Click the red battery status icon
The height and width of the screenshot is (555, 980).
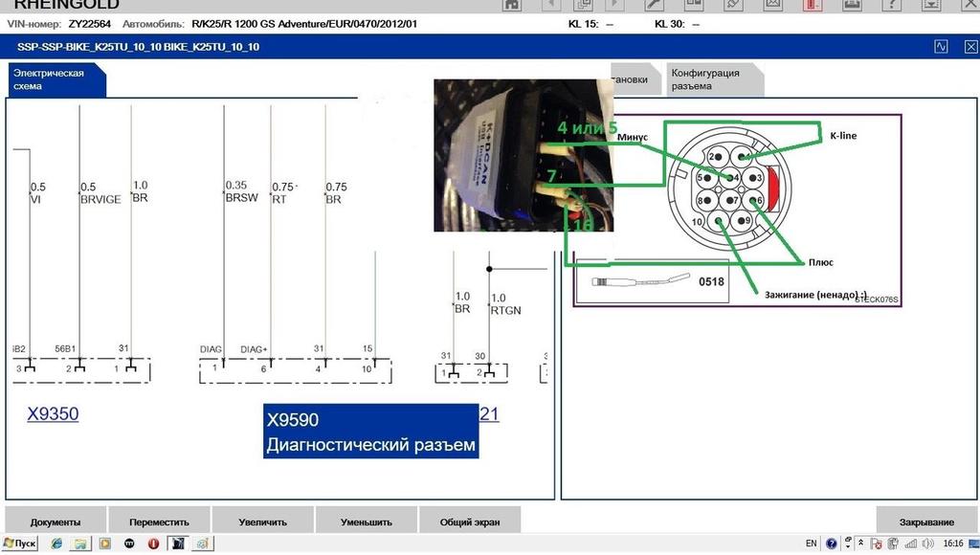point(812,5)
